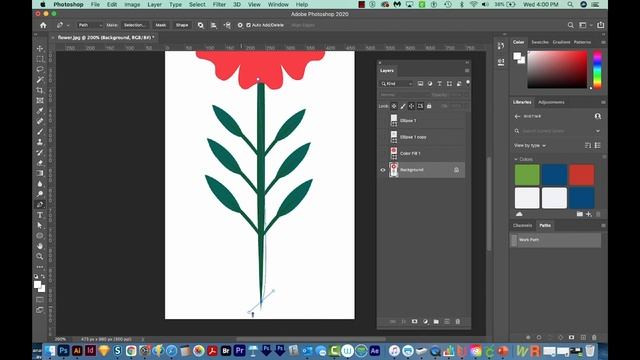The image size is (640, 360).
Task: Toggle lock image pixels brush icon
Action: pyautogui.click(x=403, y=106)
